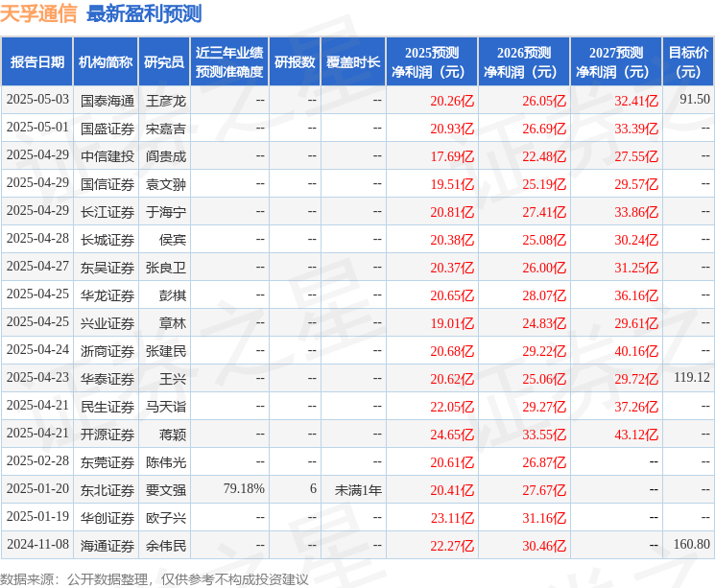Click 2025 forecast 20.93亿
Screen dimensions: 715x588
pyautogui.click(x=452, y=129)
